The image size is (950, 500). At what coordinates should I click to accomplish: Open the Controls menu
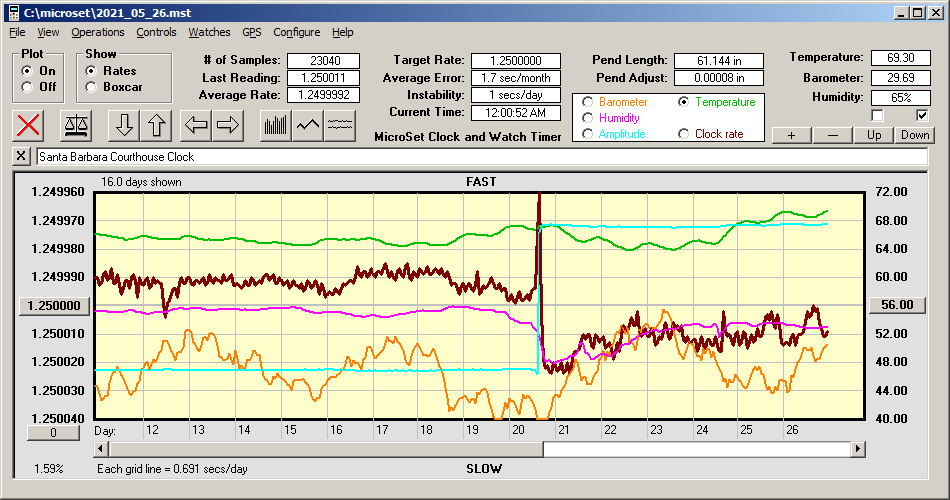click(156, 32)
